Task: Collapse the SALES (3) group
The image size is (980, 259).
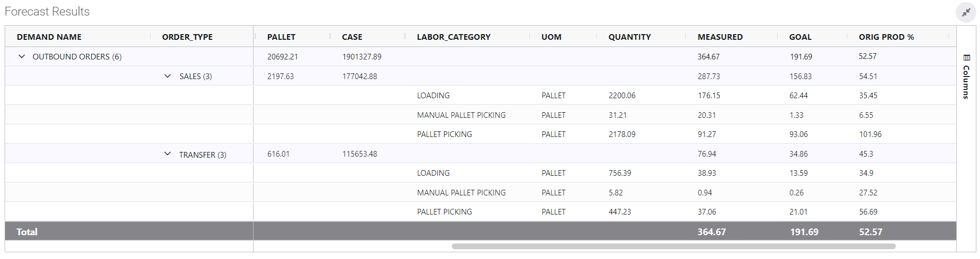Action: click(167, 76)
